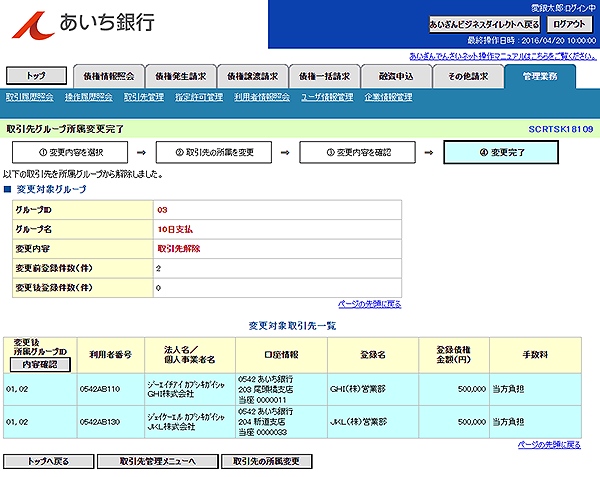Viewport: 600px width, 477px height.
Task: Click account info 204 新道支店
Action: pos(262,422)
